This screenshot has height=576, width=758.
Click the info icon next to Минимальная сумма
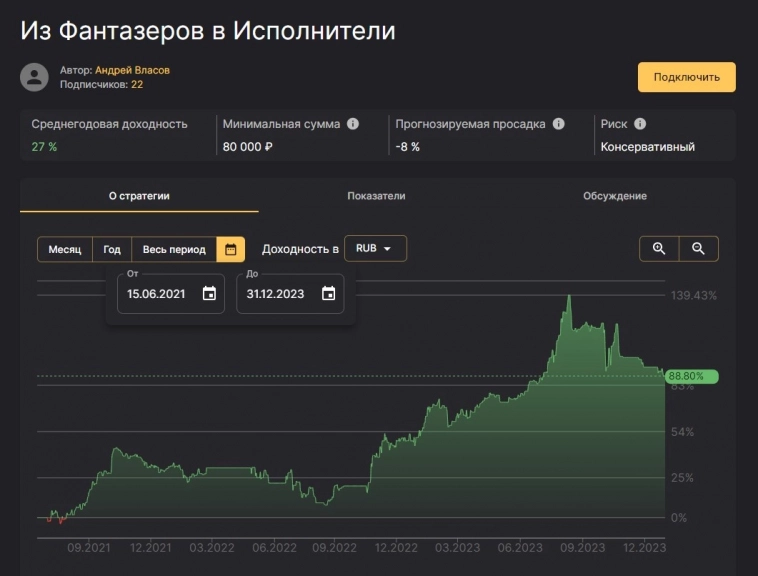pyautogui.click(x=353, y=124)
